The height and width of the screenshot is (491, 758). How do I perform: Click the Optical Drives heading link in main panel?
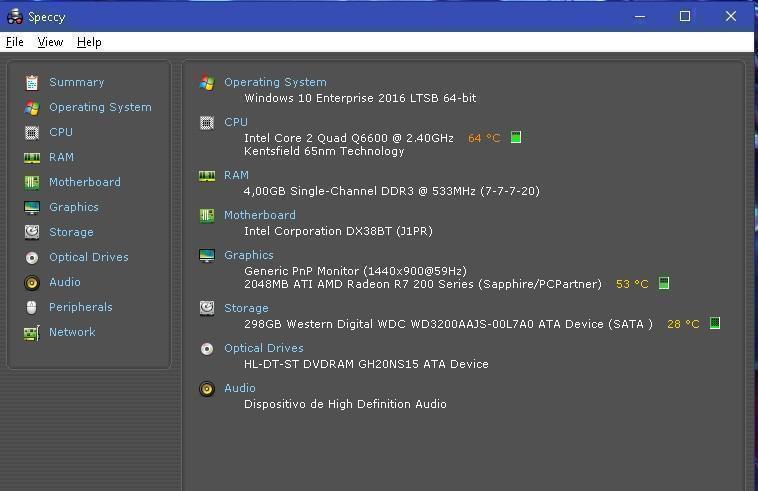click(263, 348)
